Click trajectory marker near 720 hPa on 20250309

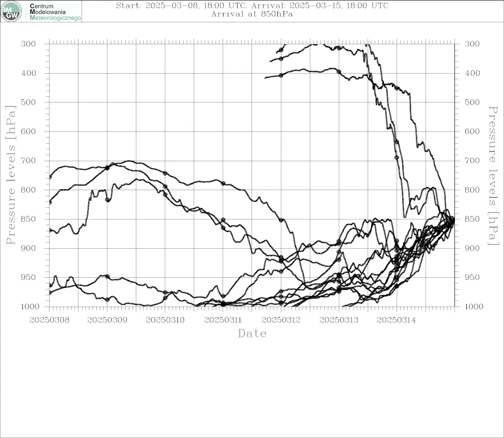pyautogui.click(x=107, y=168)
